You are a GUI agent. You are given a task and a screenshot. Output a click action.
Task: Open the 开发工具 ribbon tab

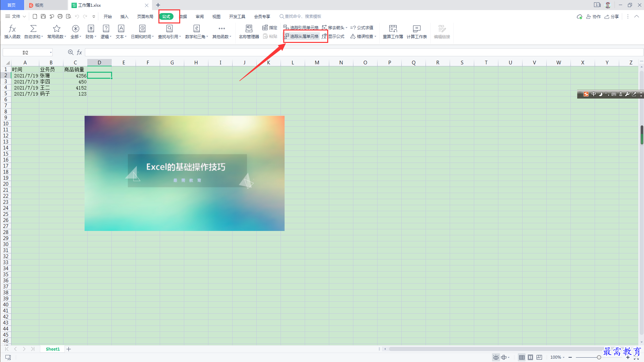(x=237, y=16)
